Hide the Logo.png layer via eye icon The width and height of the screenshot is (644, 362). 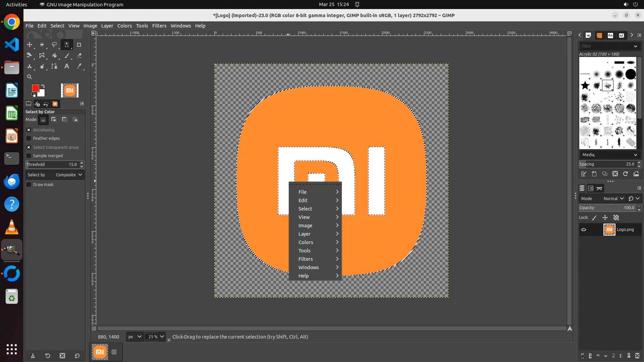[x=584, y=230]
